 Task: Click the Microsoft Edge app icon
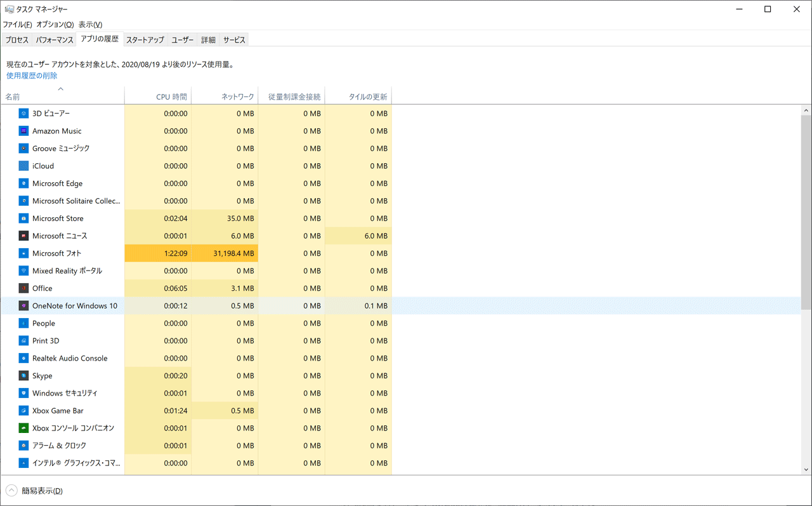pyautogui.click(x=23, y=183)
